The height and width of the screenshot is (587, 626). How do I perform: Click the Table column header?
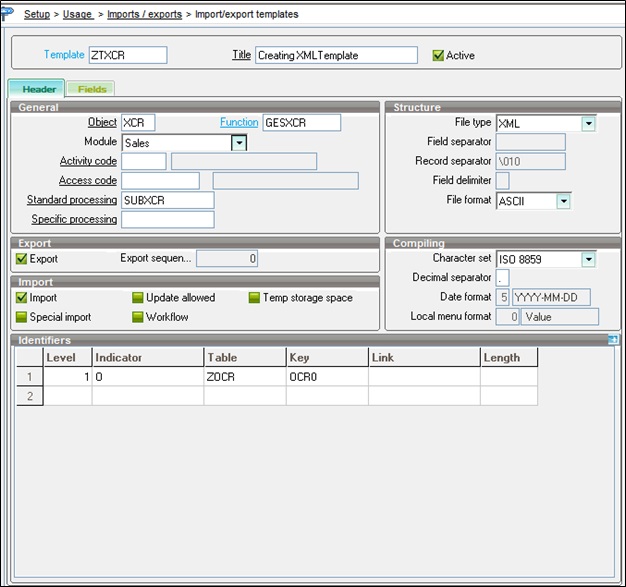245,357
